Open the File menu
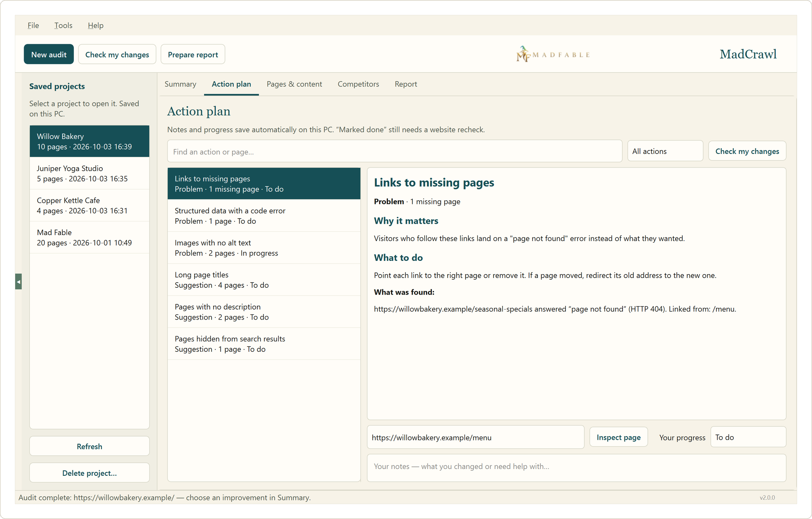 coord(33,25)
